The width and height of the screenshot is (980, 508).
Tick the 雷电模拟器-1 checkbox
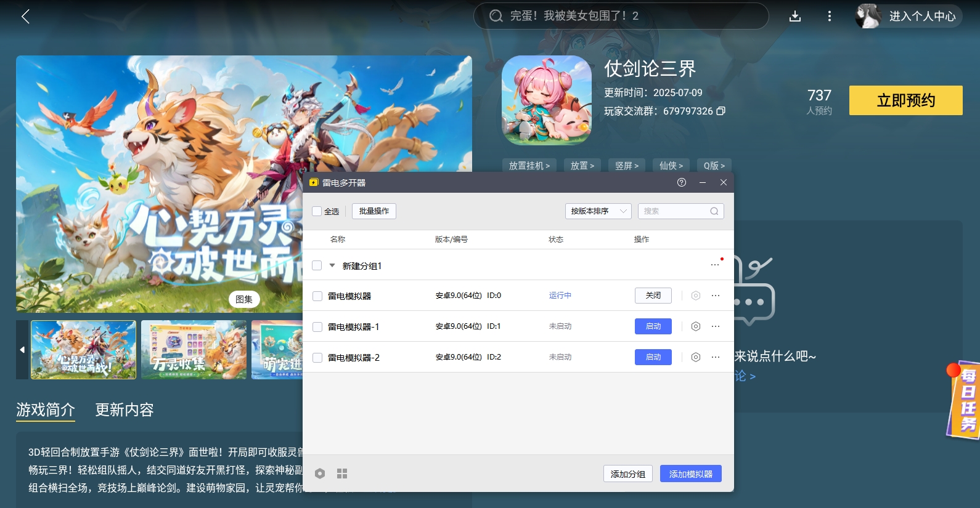point(317,327)
